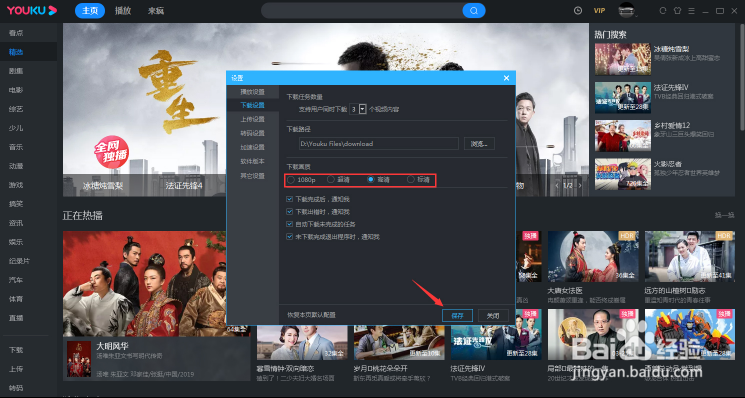
Task: Click the right panel vertical scrollbar
Action: coord(742,76)
